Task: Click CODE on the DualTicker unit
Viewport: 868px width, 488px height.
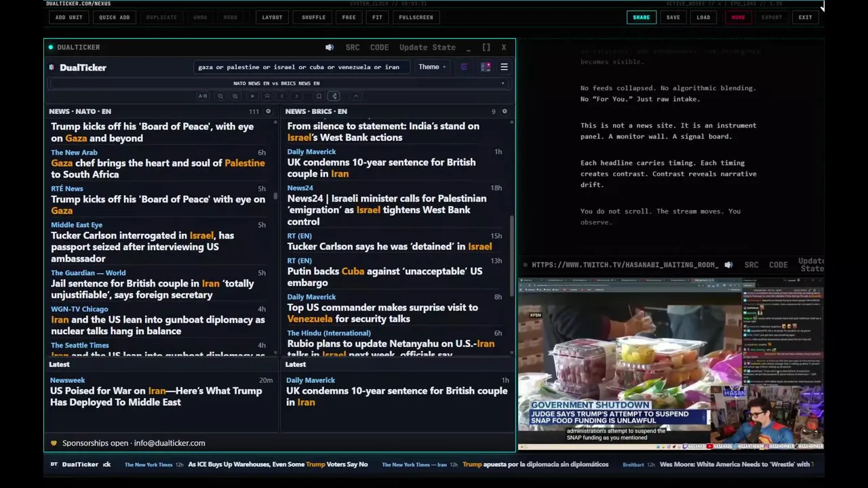Action: [379, 47]
